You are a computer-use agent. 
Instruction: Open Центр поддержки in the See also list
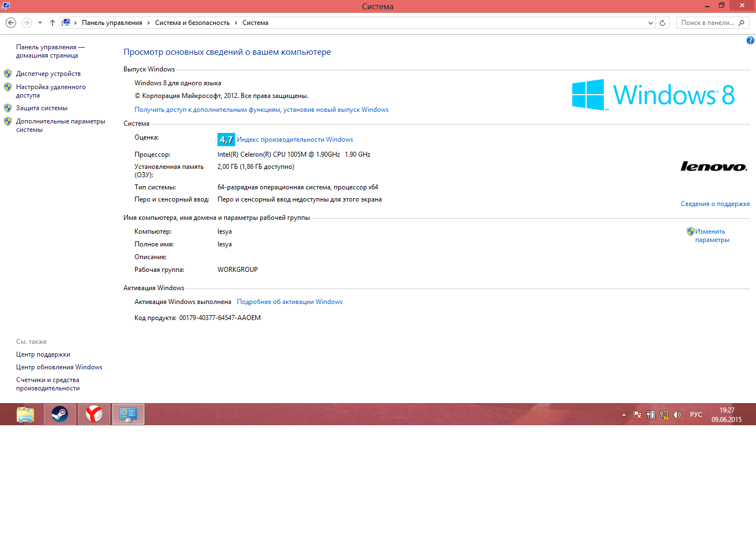(43, 354)
